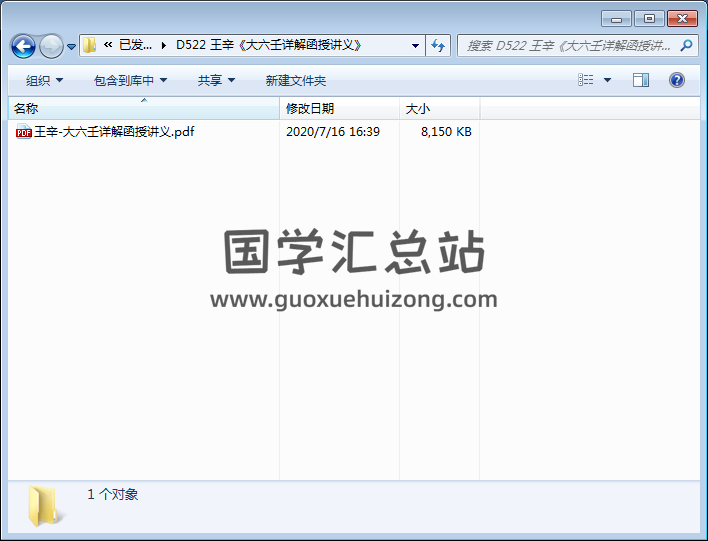Open the recent locations dropdown arrow
This screenshot has width=708, height=541.
coord(71,46)
